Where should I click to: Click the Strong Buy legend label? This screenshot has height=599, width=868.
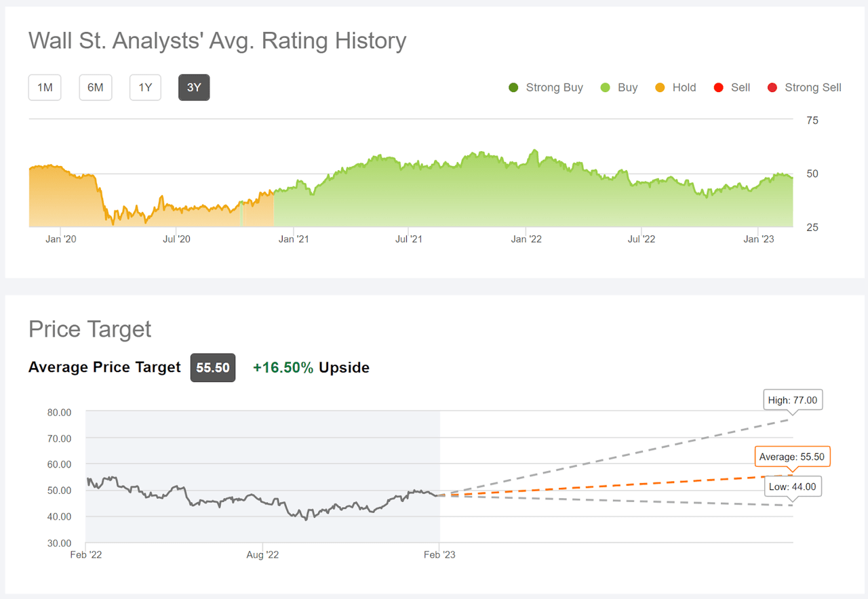(555, 87)
